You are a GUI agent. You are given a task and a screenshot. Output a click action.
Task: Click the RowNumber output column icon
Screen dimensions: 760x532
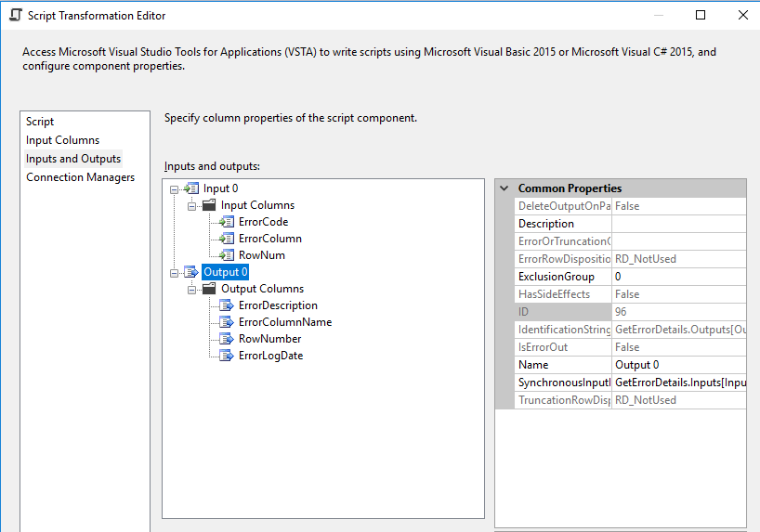pos(227,339)
